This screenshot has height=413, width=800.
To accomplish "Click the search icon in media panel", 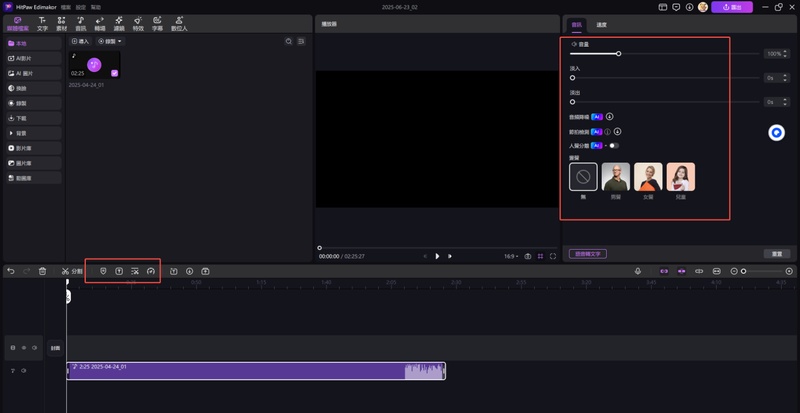I will click(x=289, y=42).
